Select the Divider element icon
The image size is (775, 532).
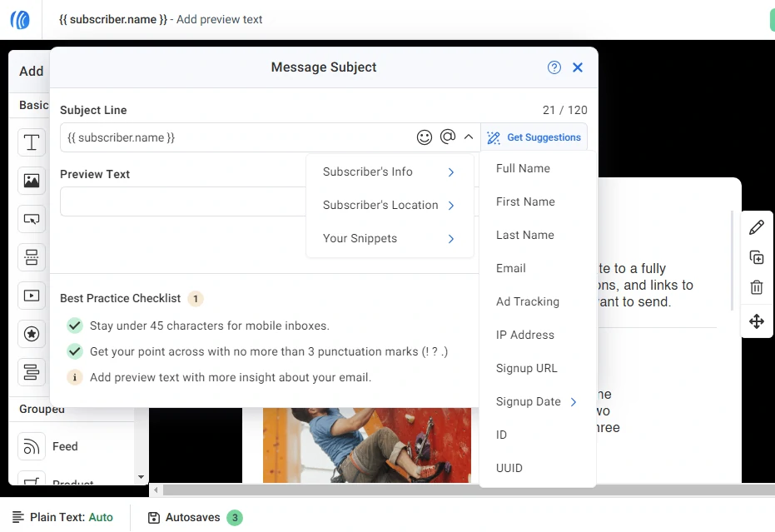point(32,257)
